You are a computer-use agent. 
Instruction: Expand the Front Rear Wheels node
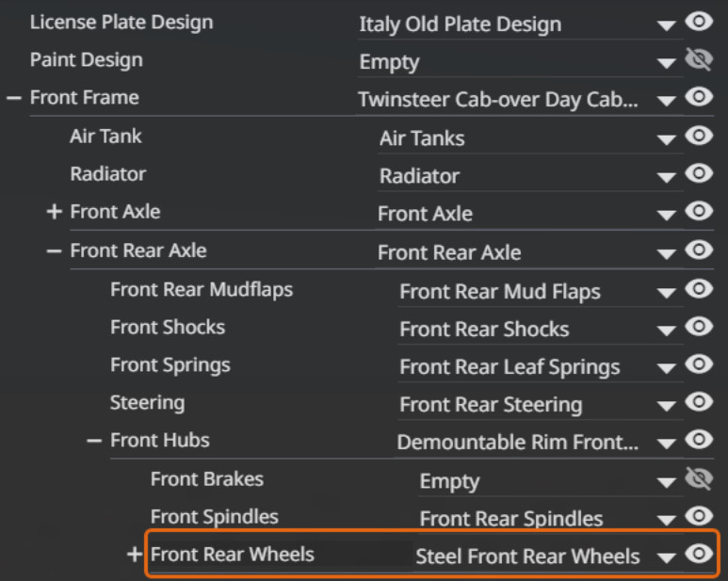tap(135, 555)
